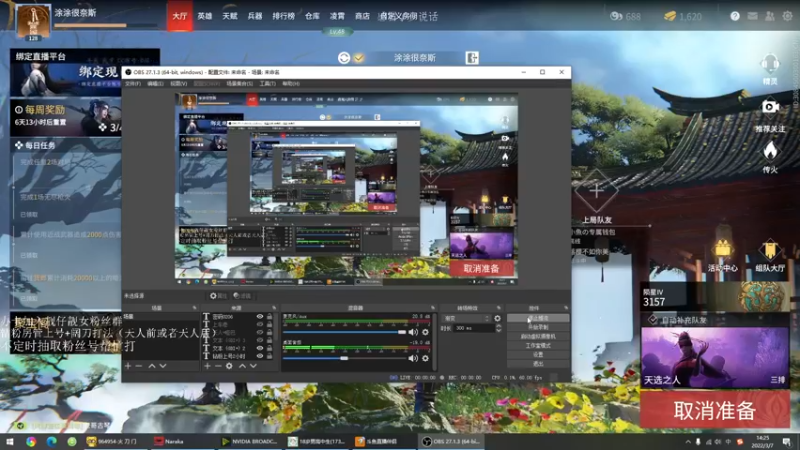800x450 pixels.
Task: Click the 取消准备 button in the game
Action: click(715, 410)
